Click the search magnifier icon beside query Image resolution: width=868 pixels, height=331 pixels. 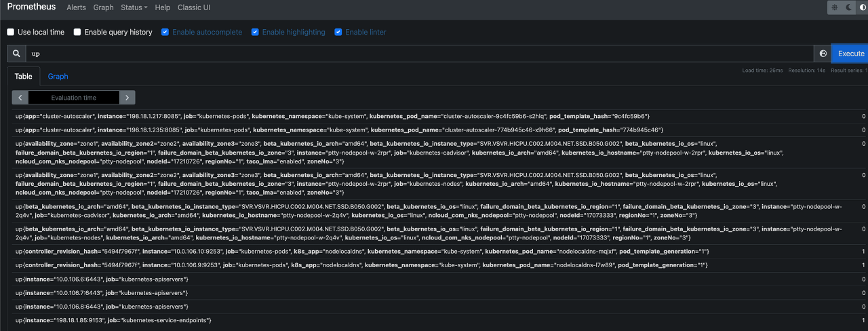coord(16,54)
